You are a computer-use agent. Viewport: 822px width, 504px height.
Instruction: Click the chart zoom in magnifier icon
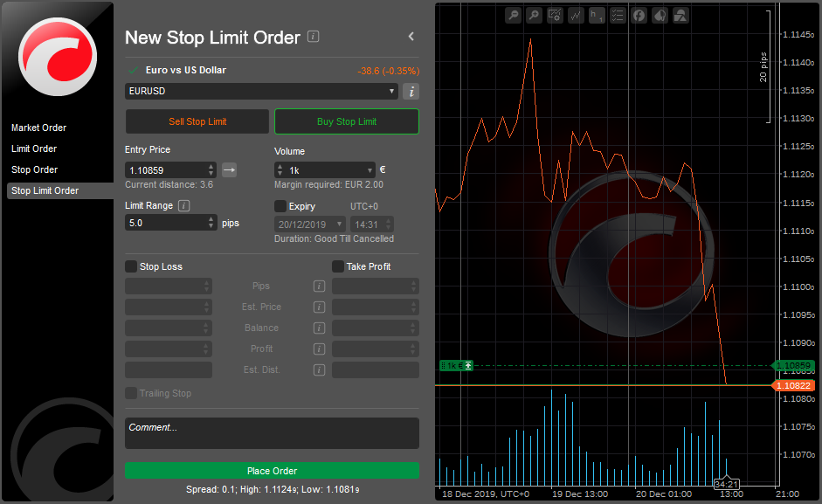pos(534,15)
